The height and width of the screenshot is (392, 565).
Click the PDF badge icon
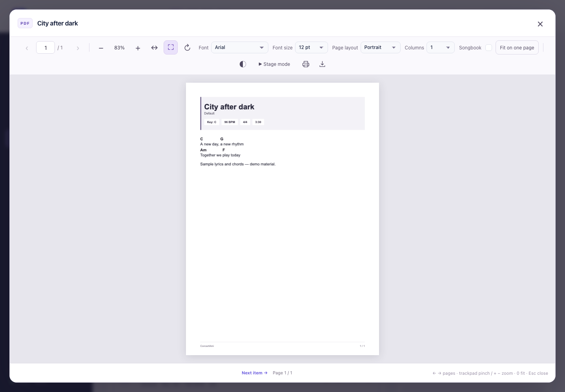tap(25, 23)
